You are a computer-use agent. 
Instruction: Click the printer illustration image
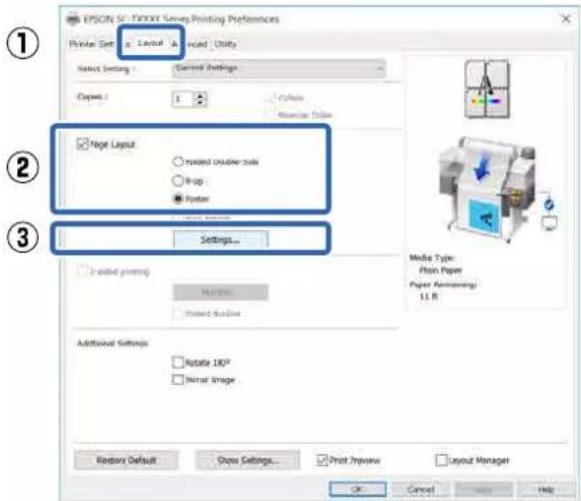point(486,189)
